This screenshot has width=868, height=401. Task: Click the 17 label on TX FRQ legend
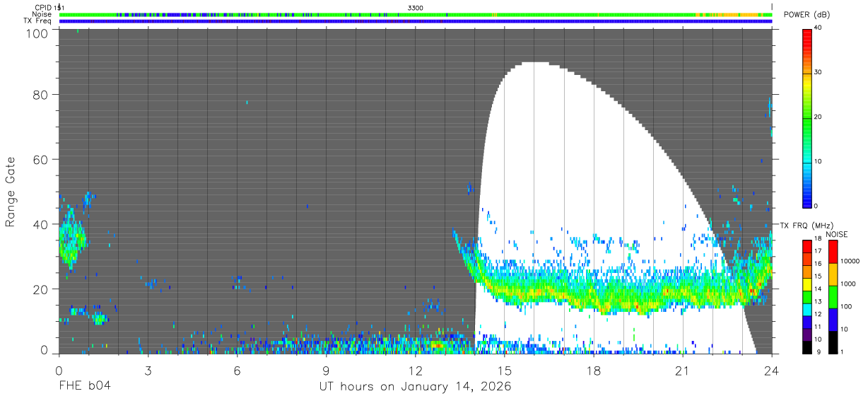(x=816, y=251)
